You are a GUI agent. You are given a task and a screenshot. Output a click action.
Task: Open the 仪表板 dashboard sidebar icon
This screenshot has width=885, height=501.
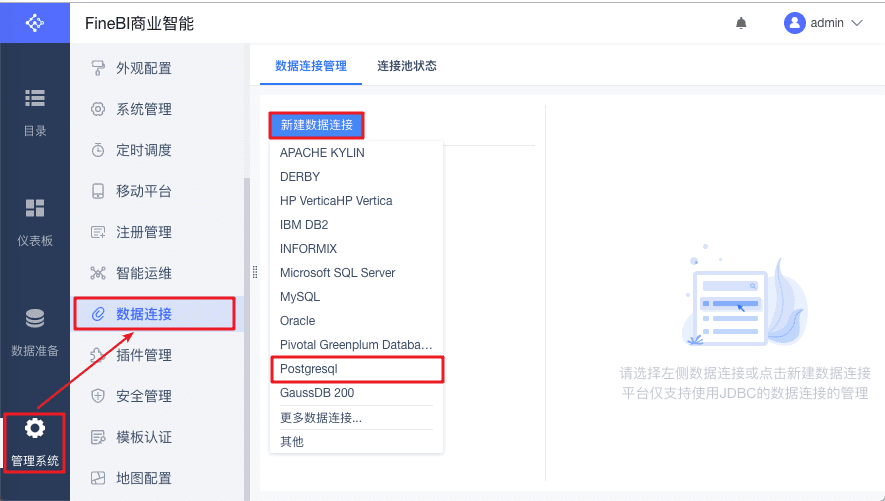pyautogui.click(x=35, y=208)
